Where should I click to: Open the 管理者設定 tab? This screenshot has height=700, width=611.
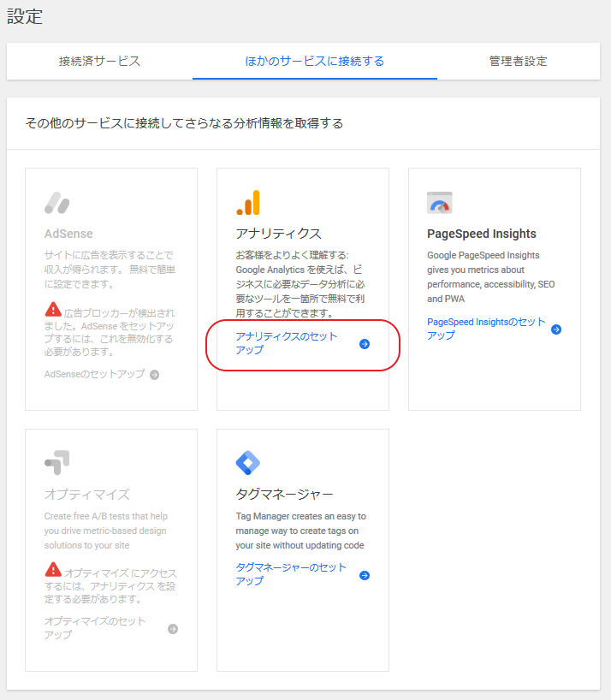pos(518,62)
